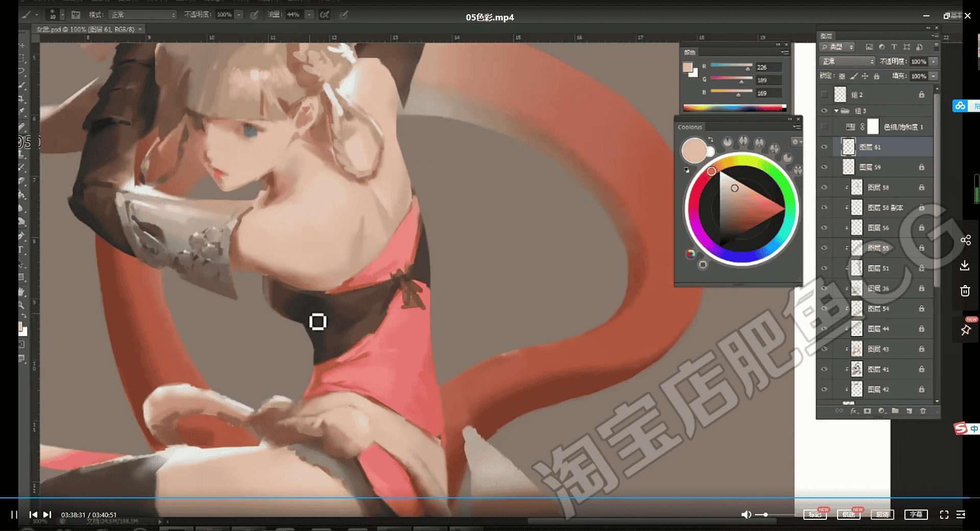Viewport: 980px width, 531px height.
Task: Reset default colors in Coolorus panel
Action: (x=687, y=169)
